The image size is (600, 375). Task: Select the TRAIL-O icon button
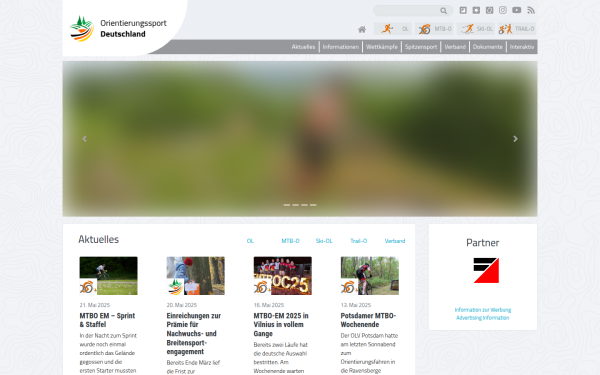[517, 29]
